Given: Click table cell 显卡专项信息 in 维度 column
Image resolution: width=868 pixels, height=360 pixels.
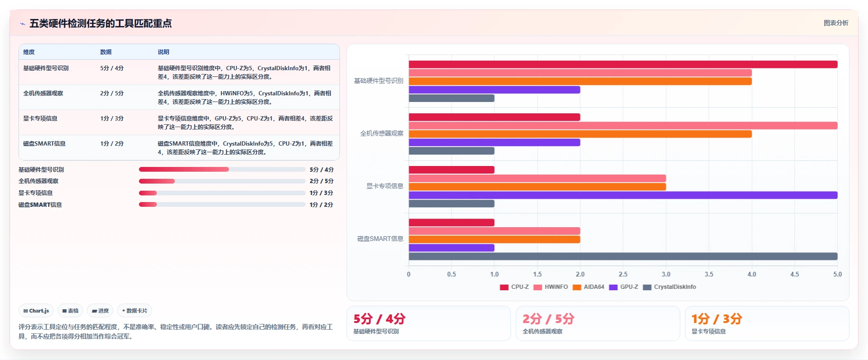Looking at the screenshot, I should point(40,119).
